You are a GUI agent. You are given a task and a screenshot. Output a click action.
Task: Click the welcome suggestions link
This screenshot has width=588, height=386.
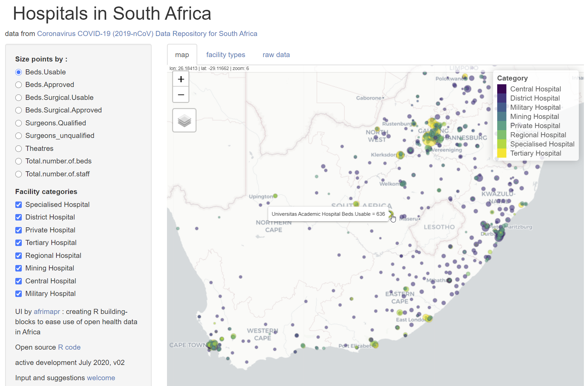[101, 378]
